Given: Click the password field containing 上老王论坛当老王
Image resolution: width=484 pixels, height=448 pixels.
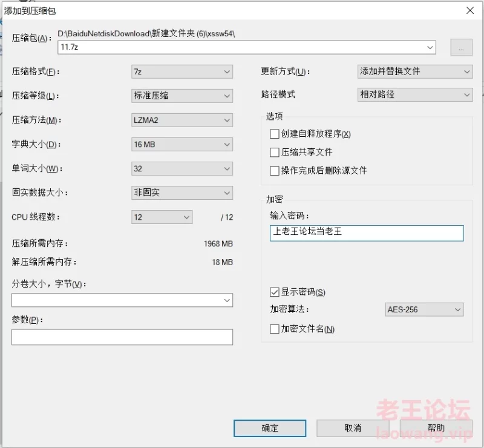Looking at the screenshot, I should pos(367,233).
